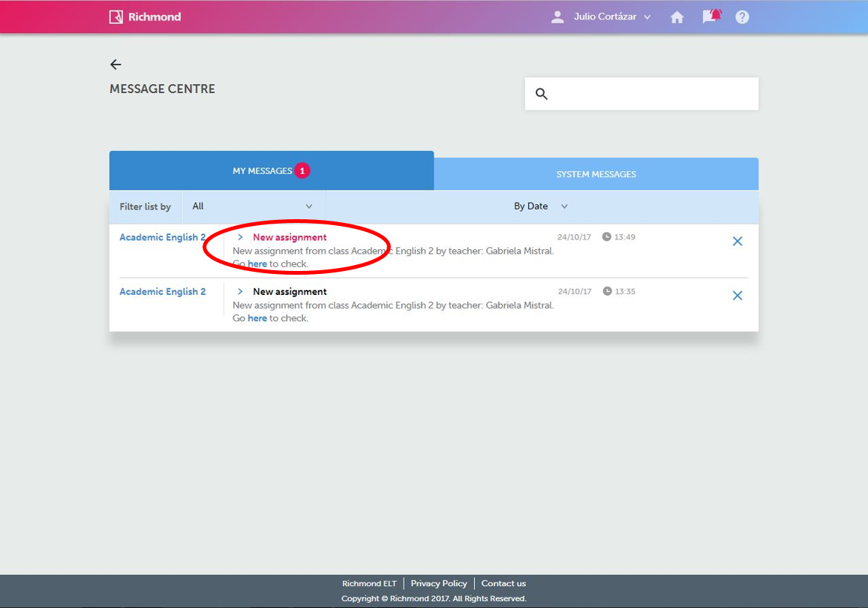Delete the 13:49 message with X

coord(737,241)
